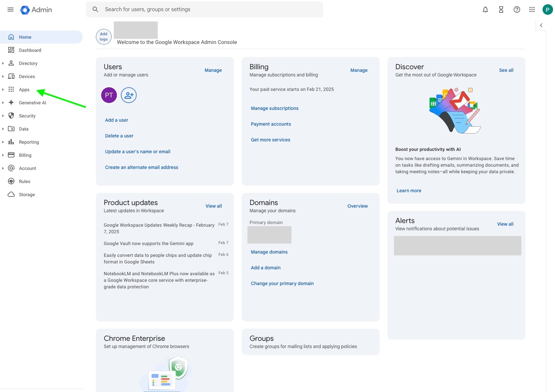Open the notifications bell icon
Viewport: 555px width, 392px height.
click(x=485, y=10)
